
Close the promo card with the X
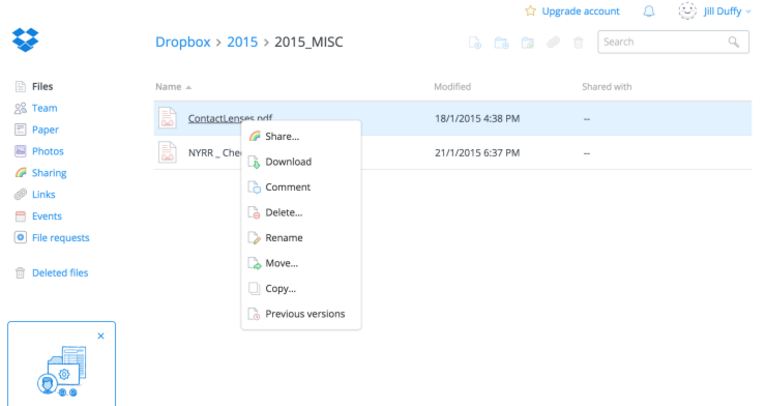[x=101, y=336]
